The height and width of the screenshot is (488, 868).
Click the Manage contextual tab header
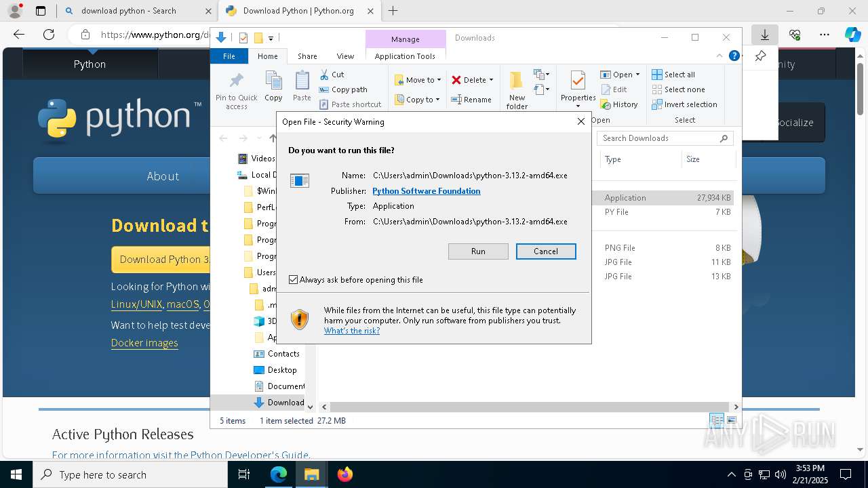(x=406, y=39)
